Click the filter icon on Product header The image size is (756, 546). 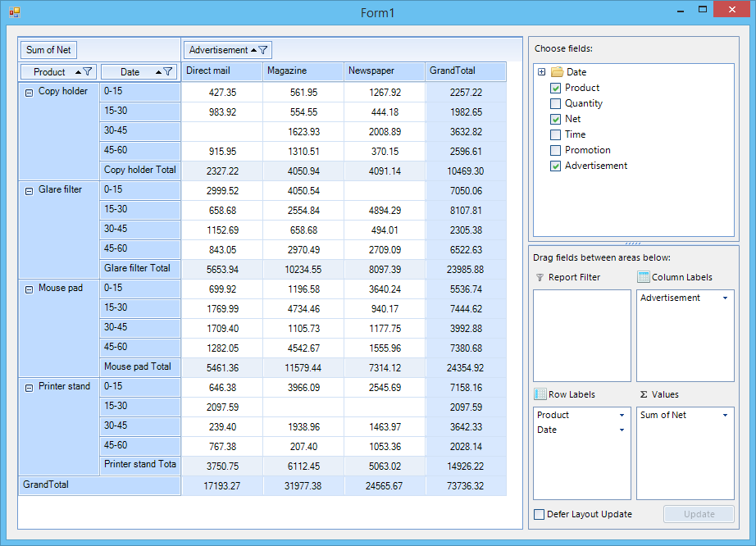pyautogui.click(x=88, y=72)
